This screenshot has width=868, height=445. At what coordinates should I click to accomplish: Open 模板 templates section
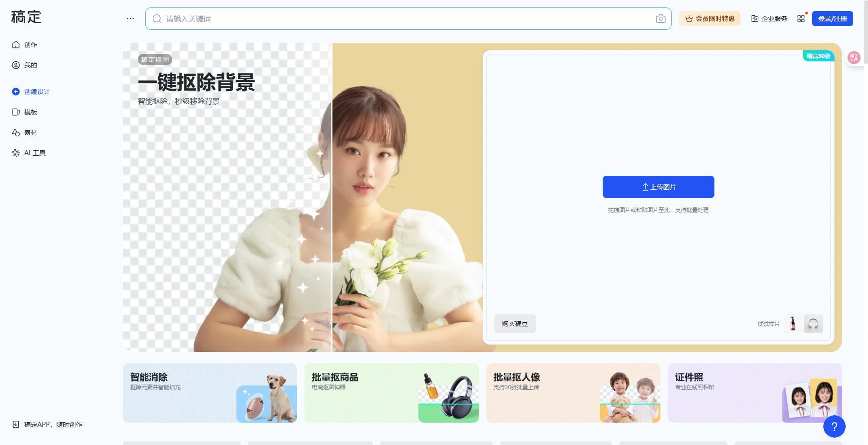coord(30,112)
